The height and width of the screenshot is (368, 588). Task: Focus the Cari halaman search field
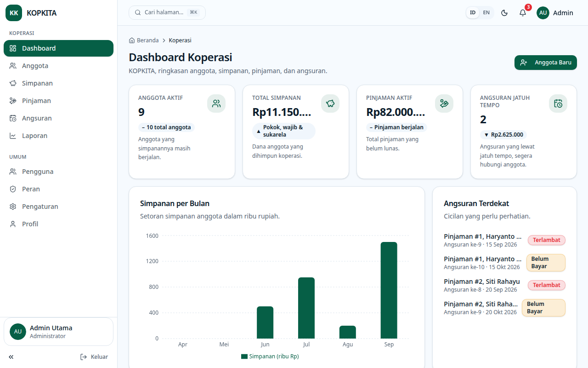point(167,12)
